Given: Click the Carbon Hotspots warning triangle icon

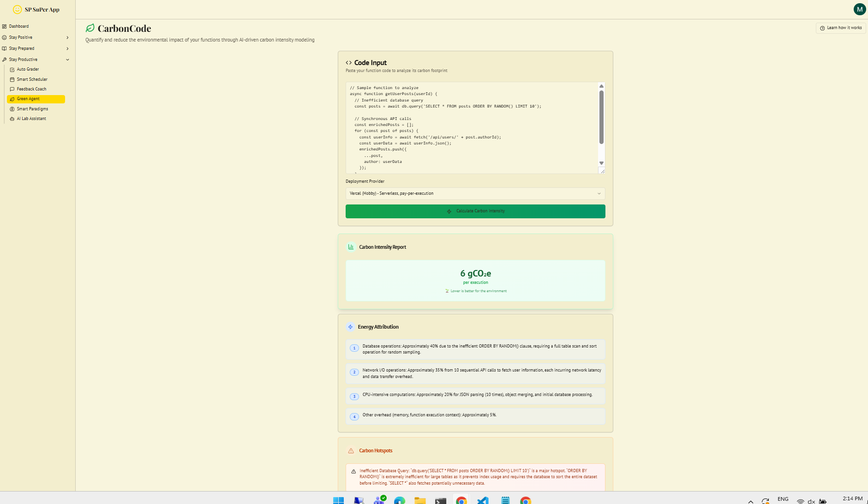Looking at the screenshot, I should coord(351,451).
